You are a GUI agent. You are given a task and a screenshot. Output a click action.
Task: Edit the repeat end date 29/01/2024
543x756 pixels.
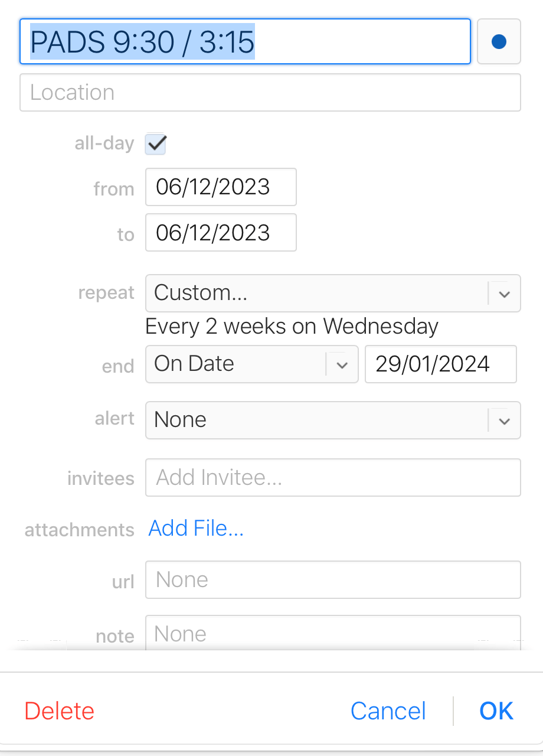(440, 364)
